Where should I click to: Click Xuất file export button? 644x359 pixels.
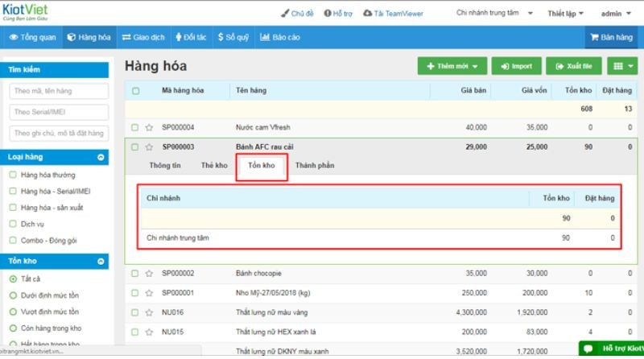point(574,66)
